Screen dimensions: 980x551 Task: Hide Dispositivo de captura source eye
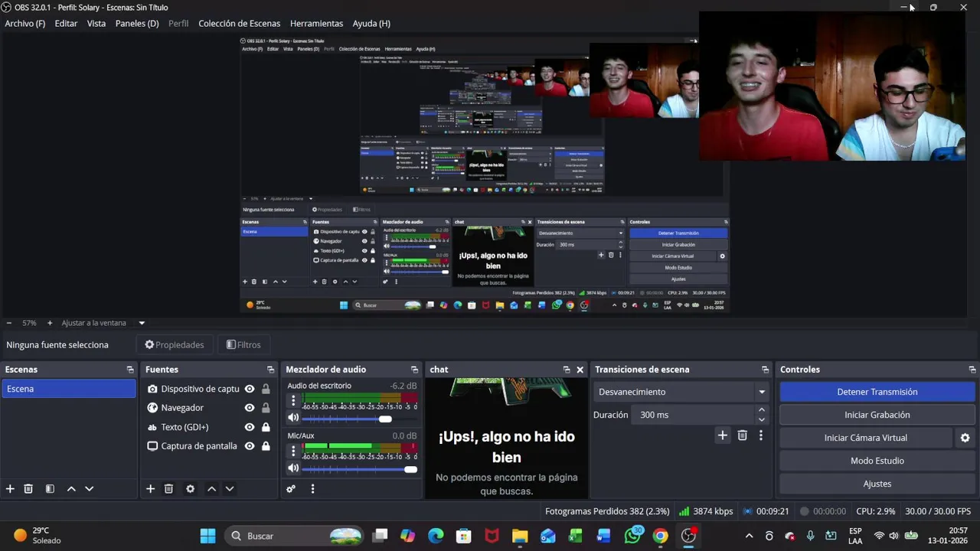tap(250, 389)
